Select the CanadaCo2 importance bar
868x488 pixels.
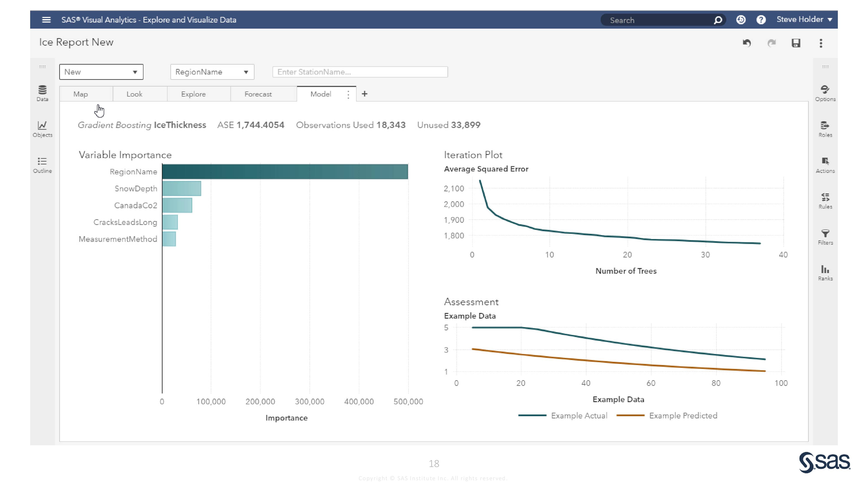coord(177,205)
